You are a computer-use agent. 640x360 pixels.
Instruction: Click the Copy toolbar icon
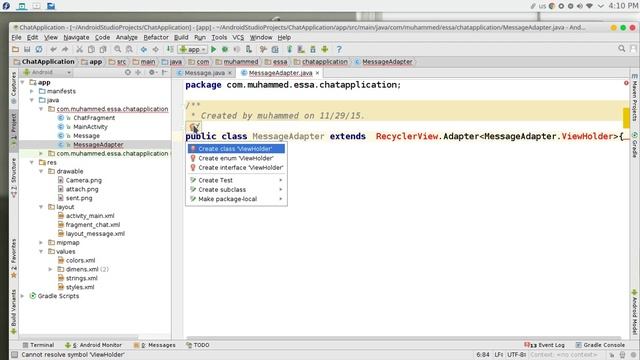(91, 49)
